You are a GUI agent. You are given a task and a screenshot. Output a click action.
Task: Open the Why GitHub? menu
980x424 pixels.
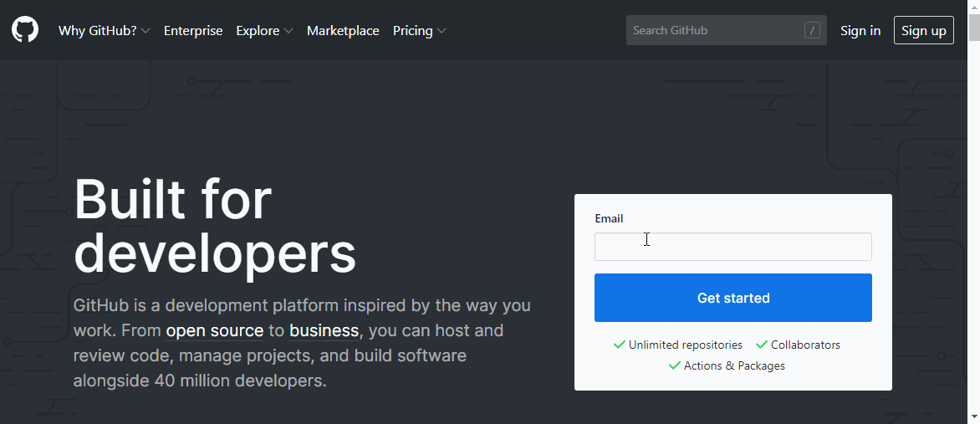pyautogui.click(x=104, y=31)
